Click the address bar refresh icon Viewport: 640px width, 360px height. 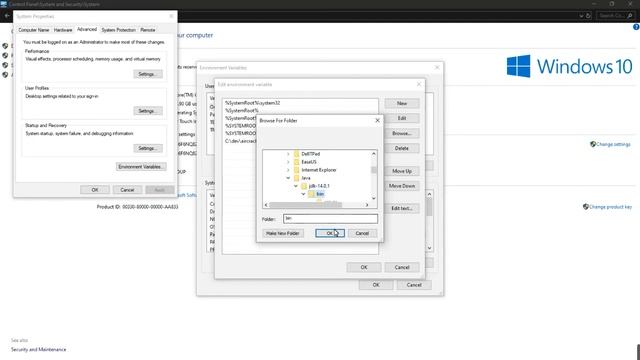click(x=589, y=16)
